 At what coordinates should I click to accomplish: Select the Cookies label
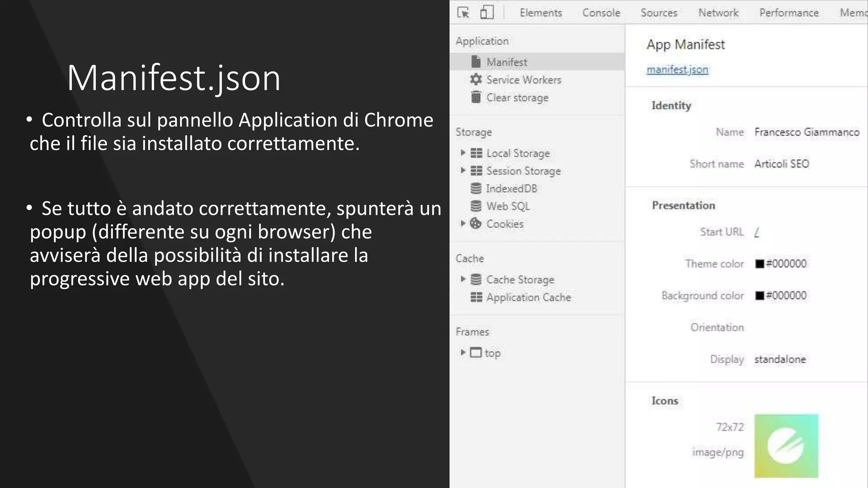click(x=505, y=224)
